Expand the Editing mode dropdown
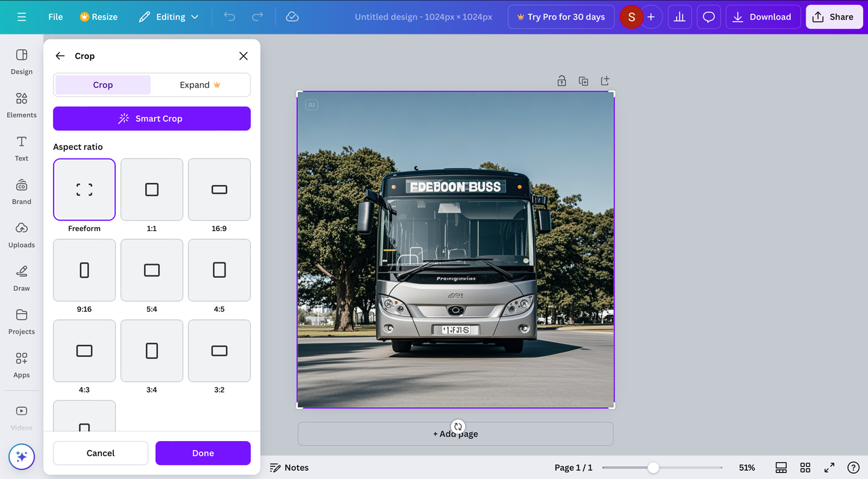Screen dimensions: 868x479 tap(169, 17)
